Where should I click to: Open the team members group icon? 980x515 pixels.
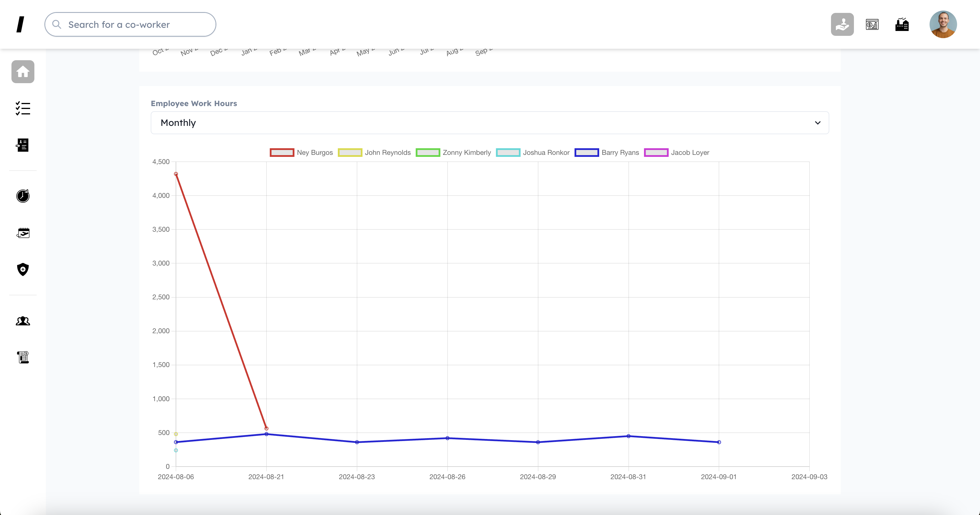23,321
